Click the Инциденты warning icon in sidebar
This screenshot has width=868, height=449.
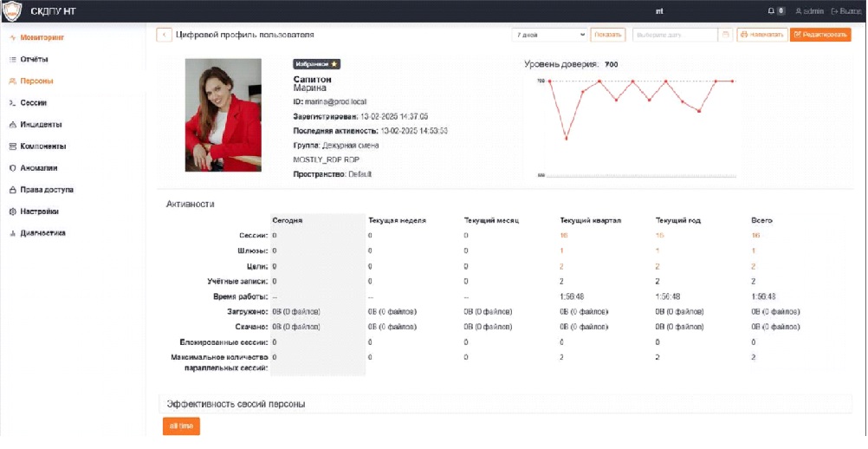[12, 125]
